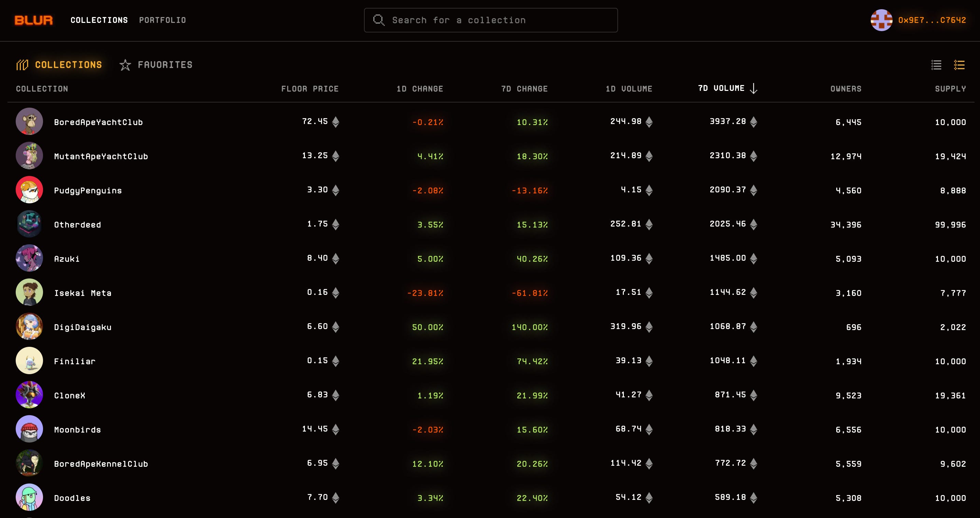The width and height of the screenshot is (980, 518).
Task: Click ETH icon beside BoredApeYachtClub floor 72.45
Action: 335,122
